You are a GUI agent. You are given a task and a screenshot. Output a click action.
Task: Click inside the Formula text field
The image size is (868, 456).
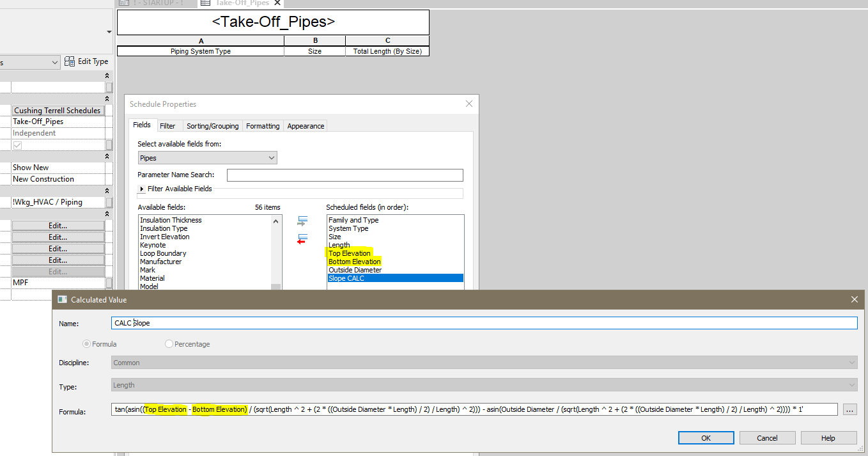[x=474, y=409]
